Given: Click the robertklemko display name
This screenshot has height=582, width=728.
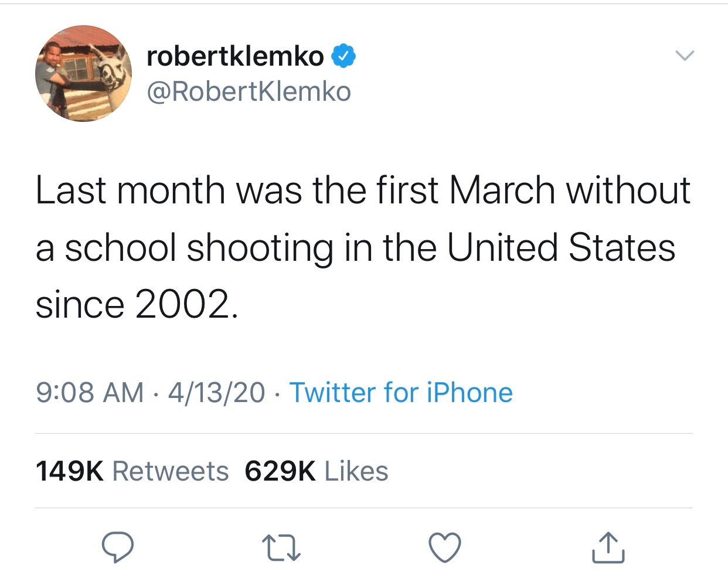Looking at the screenshot, I should 235,56.
